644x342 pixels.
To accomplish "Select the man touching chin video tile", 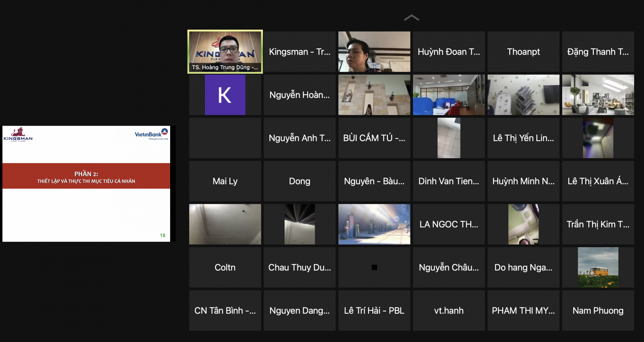I will [x=374, y=52].
